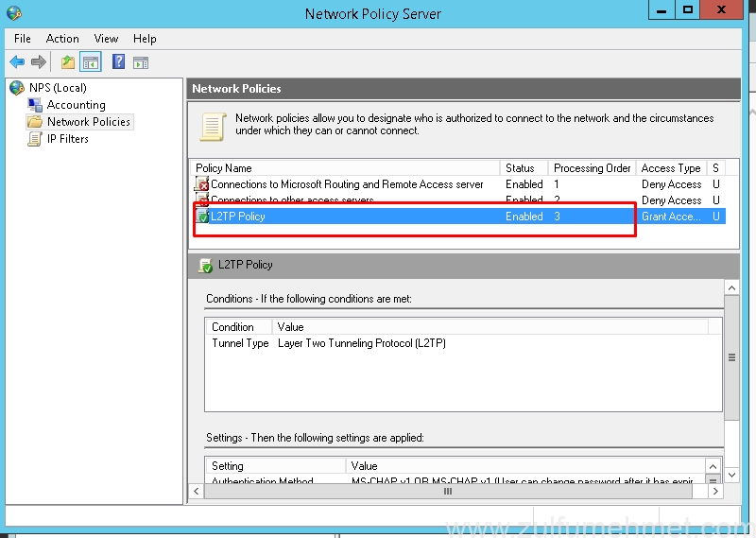Click the horizontal scrollbar right arrow
The height and width of the screenshot is (538, 756).
click(715, 491)
